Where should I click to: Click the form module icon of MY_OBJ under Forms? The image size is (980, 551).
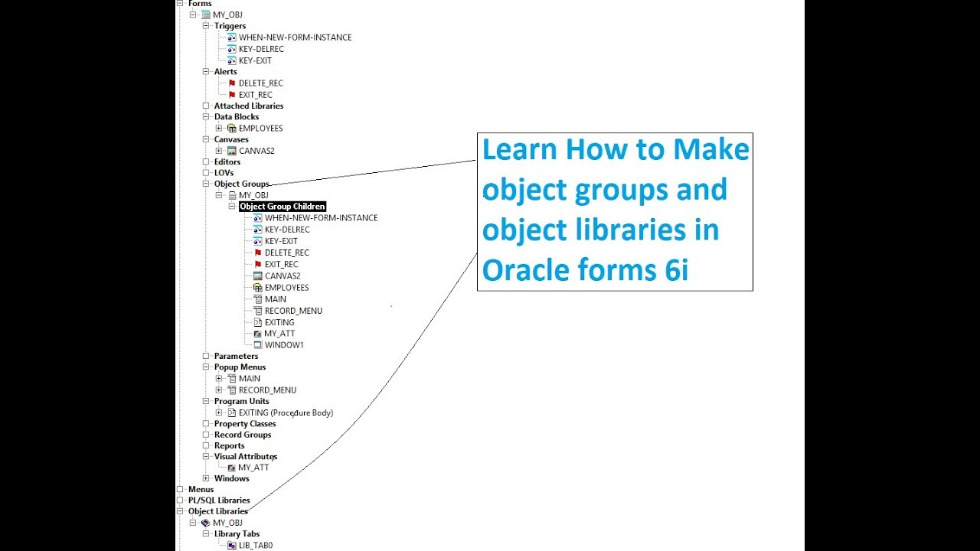click(x=205, y=15)
